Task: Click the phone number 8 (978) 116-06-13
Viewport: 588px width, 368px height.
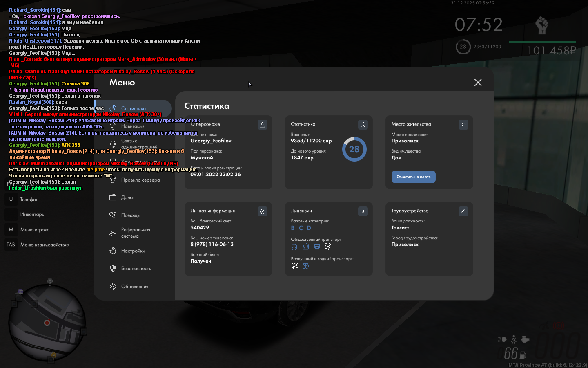Action: [212, 245]
